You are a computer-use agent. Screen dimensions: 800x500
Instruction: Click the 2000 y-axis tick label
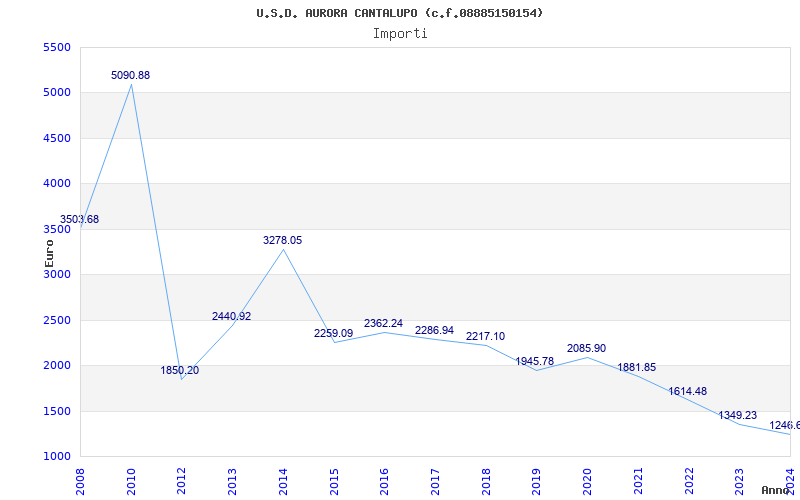coord(57,366)
